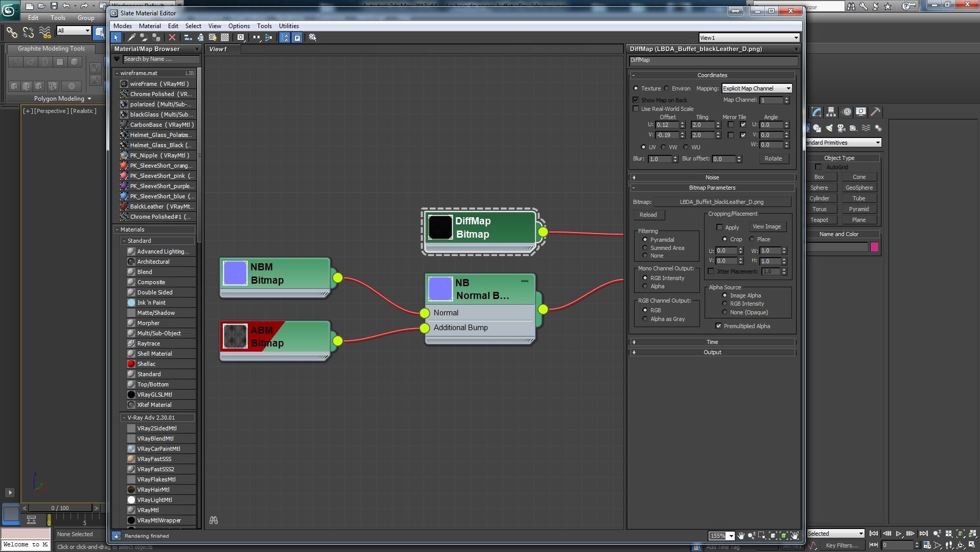
Task: Open Material menu in Slate editor
Action: click(x=150, y=26)
